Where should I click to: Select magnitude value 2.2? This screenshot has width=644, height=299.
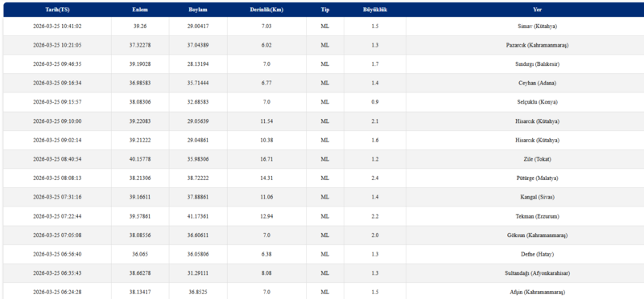(x=374, y=216)
